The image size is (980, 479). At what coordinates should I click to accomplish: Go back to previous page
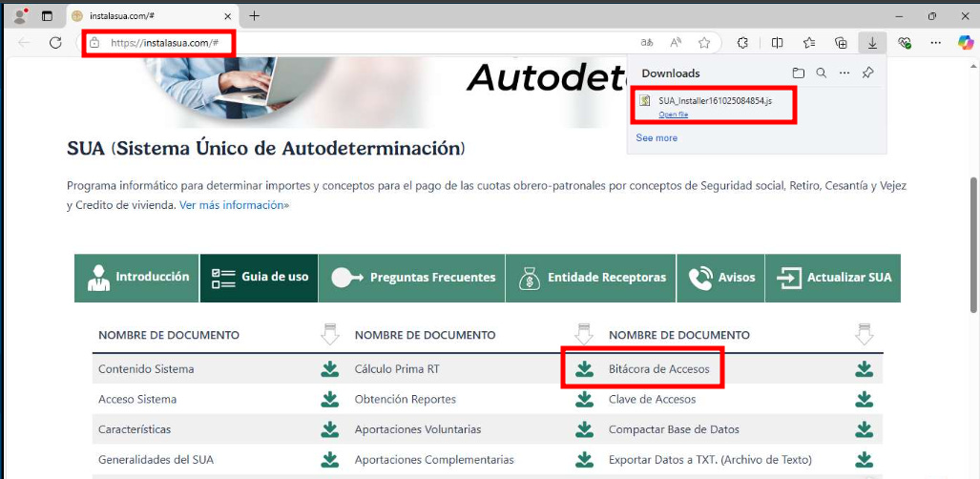pos(24,43)
